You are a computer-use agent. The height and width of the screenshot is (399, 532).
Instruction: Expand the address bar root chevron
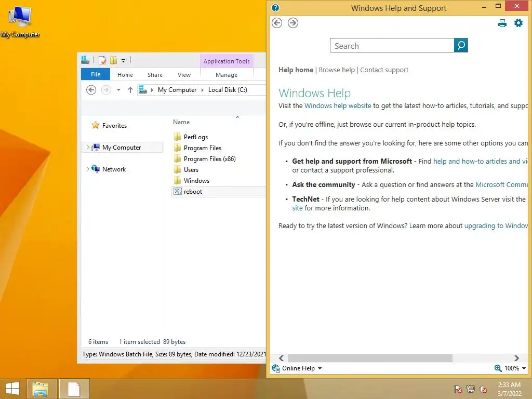pos(152,90)
